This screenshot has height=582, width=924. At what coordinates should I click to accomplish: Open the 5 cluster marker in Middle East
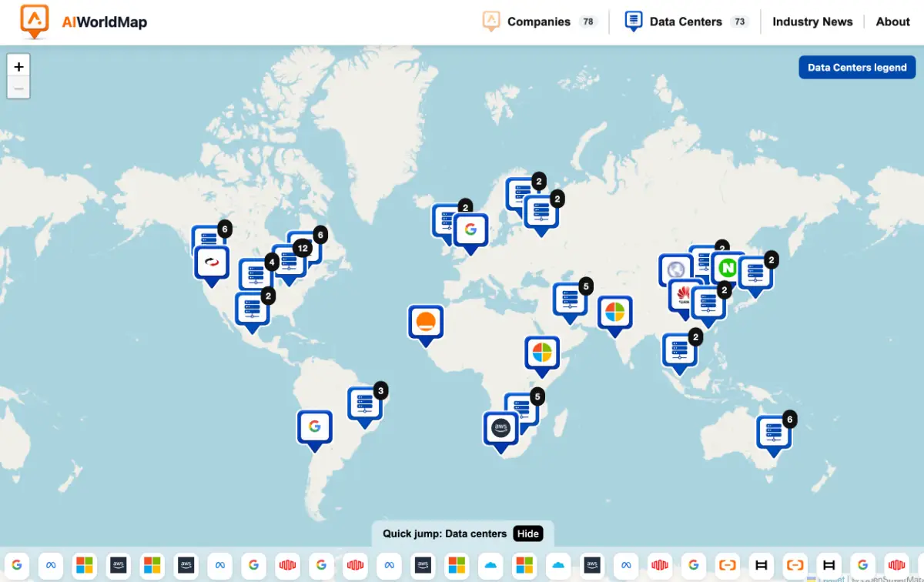click(x=571, y=299)
